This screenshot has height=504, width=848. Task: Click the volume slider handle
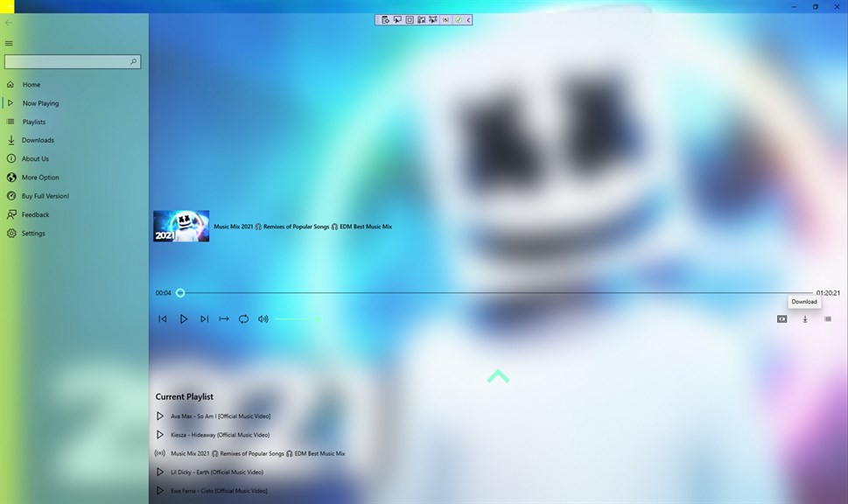tap(319, 319)
